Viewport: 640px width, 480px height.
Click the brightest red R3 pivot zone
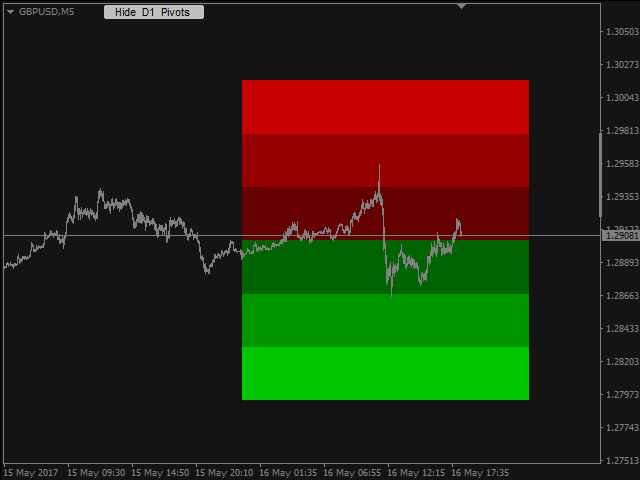(x=385, y=107)
